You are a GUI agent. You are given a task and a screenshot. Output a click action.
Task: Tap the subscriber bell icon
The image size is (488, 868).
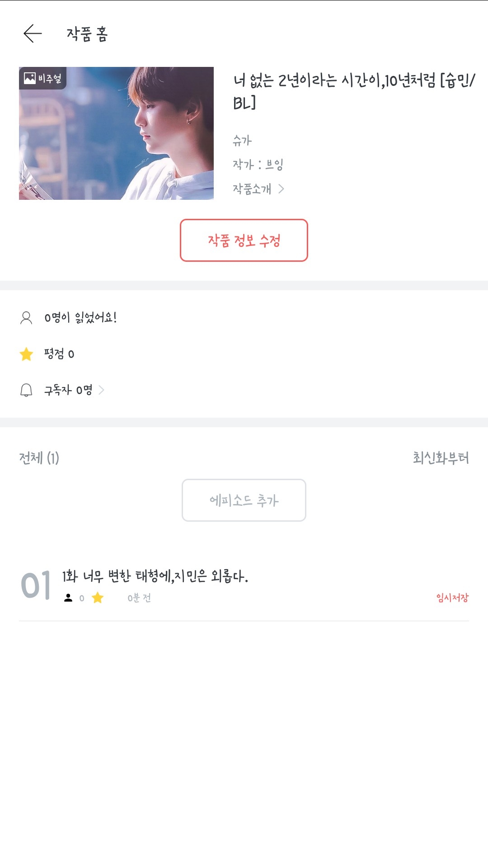[26, 390]
